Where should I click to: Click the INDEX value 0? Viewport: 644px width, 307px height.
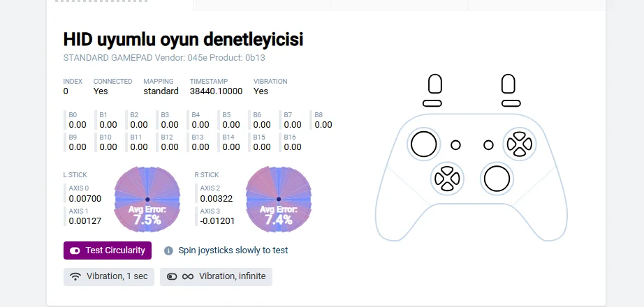pyautogui.click(x=66, y=91)
